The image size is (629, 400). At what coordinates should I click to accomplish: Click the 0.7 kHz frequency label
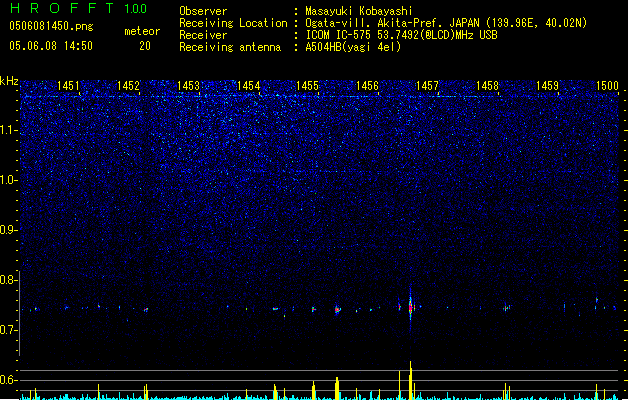point(8,330)
